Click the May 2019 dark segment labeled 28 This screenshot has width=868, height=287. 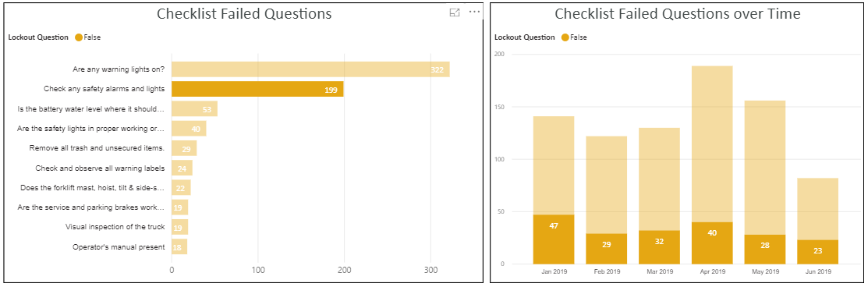pyautogui.click(x=765, y=250)
